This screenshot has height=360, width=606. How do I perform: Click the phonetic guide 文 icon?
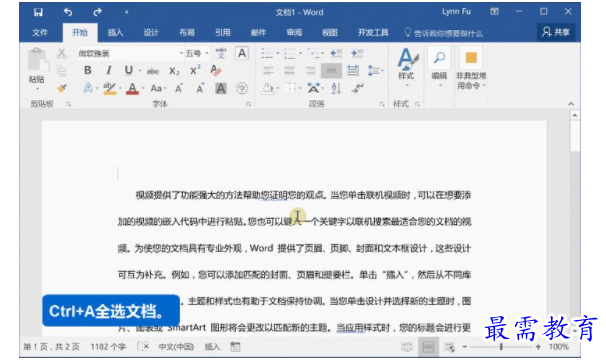click(221, 53)
